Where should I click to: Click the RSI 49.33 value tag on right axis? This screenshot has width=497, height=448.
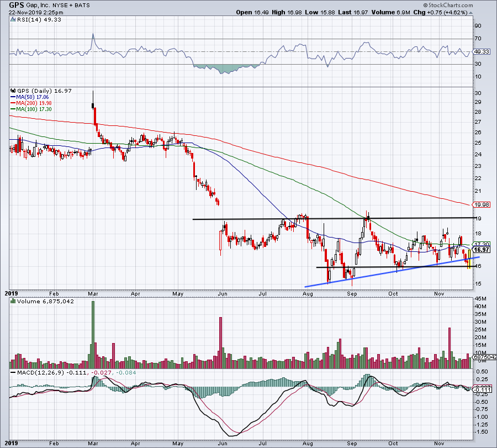tap(482, 52)
